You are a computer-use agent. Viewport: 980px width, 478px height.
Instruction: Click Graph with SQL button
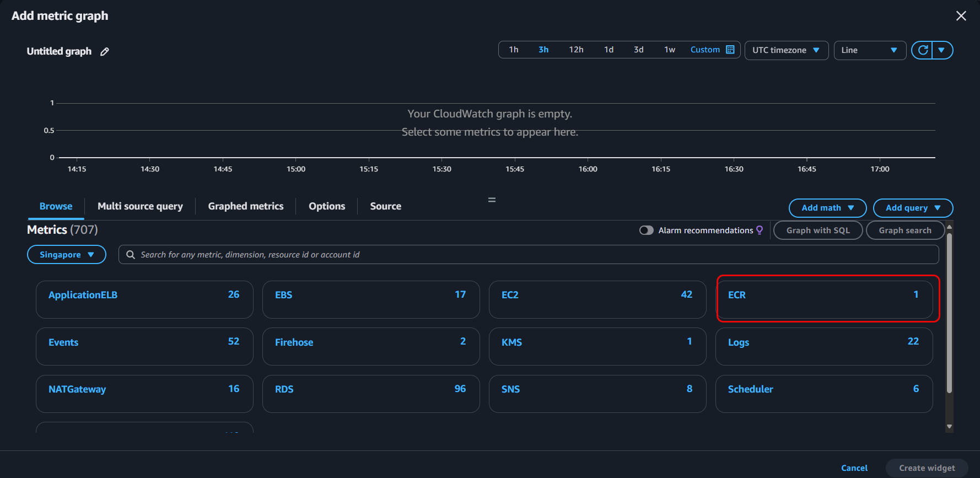(818, 230)
